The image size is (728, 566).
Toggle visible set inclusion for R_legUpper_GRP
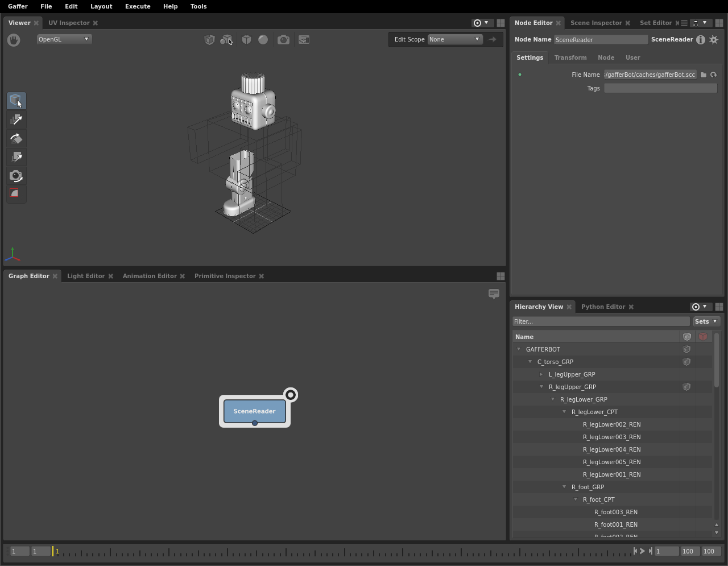[686, 387]
